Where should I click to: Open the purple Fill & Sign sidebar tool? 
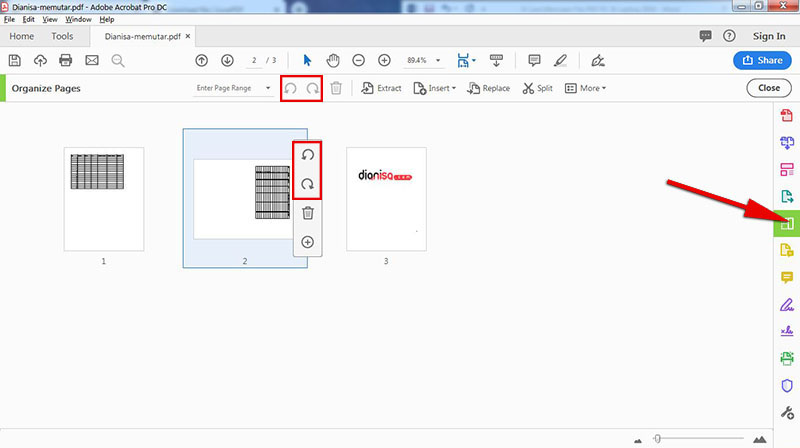point(786,305)
